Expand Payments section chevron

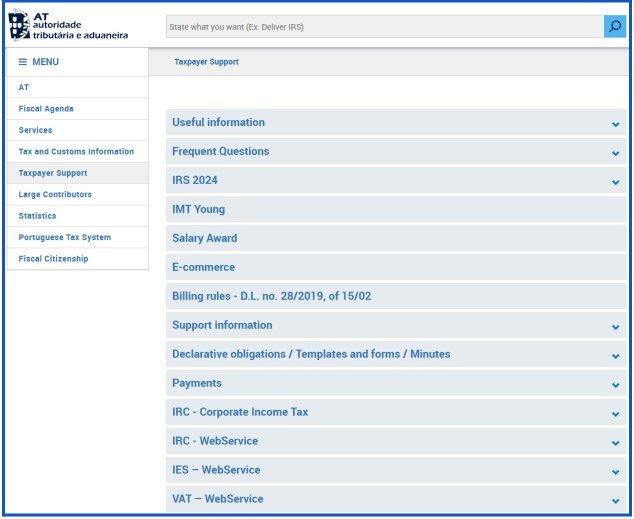click(615, 385)
